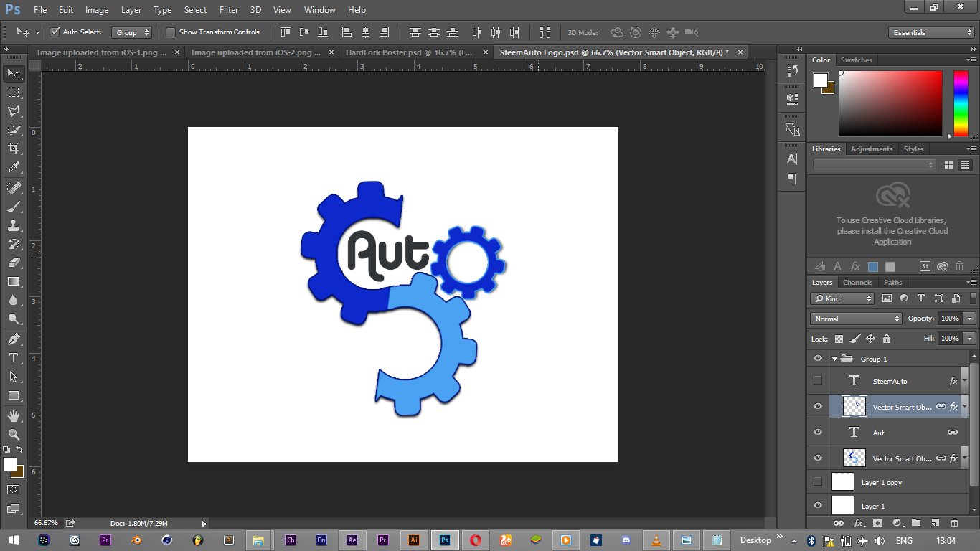This screenshot has height=551, width=980.
Task: Select the Eraser tool
Action: (14, 263)
